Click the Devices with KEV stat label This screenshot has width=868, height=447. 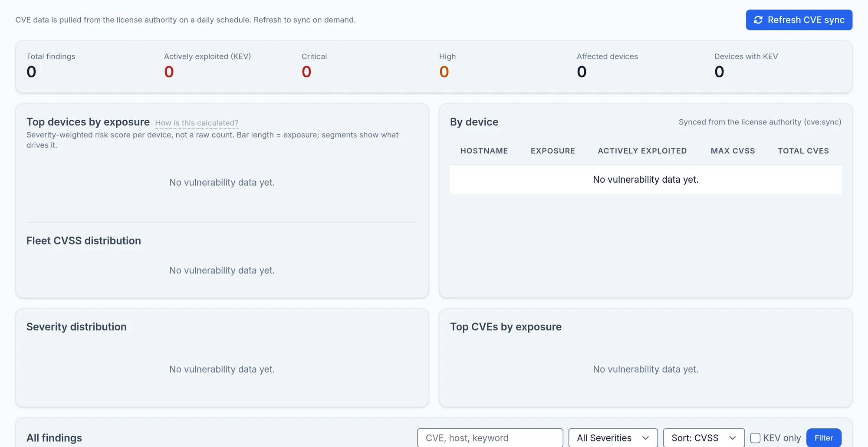pos(746,56)
